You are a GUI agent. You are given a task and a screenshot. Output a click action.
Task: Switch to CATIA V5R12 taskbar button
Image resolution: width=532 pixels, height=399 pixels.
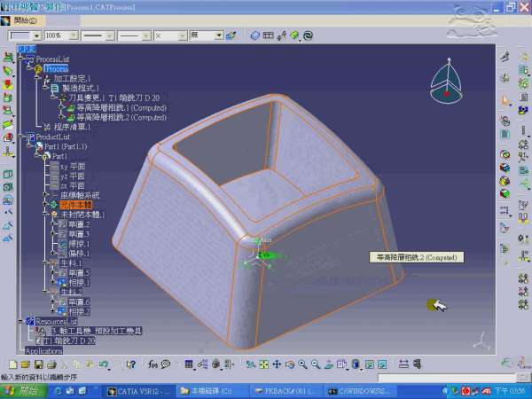(x=137, y=390)
